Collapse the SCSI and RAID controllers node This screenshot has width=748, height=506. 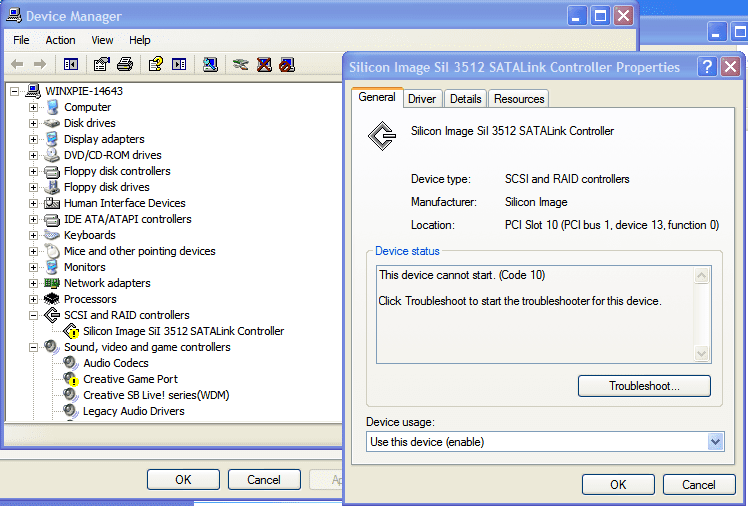click(x=33, y=315)
